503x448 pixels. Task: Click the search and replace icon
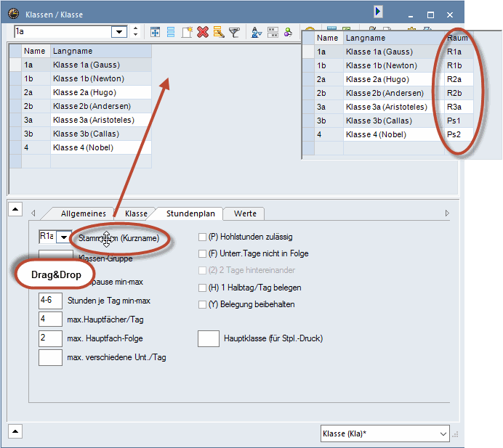click(x=218, y=32)
